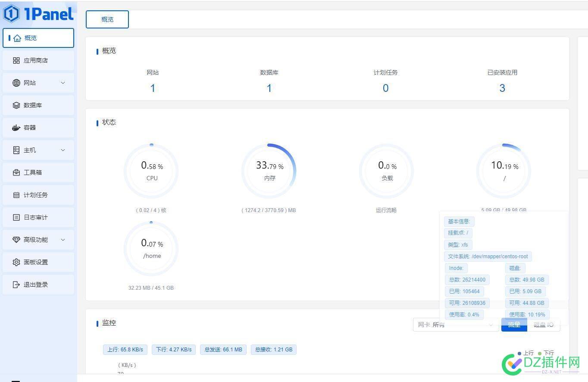Click the 磁盘 总数: 49.98 GB tag
Image resolution: width=588 pixels, height=382 pixels.
click(x=527, y=279)
